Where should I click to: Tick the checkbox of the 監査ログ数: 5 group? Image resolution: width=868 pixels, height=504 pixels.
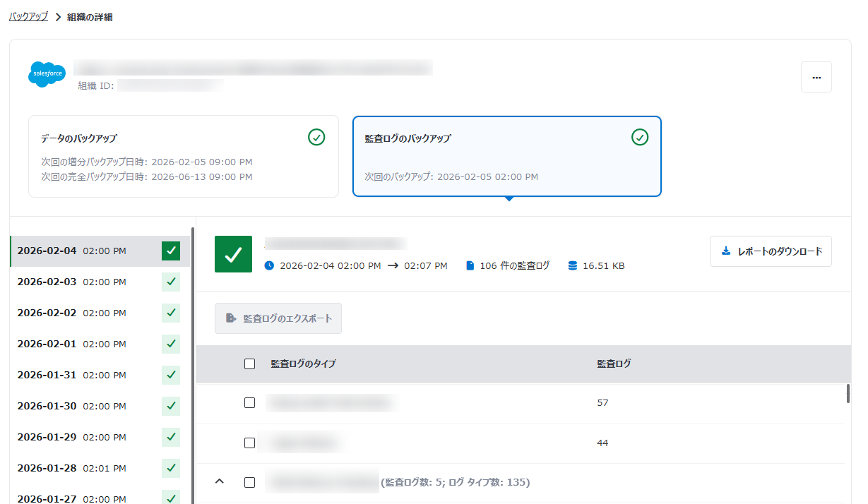tap(249, 482)
